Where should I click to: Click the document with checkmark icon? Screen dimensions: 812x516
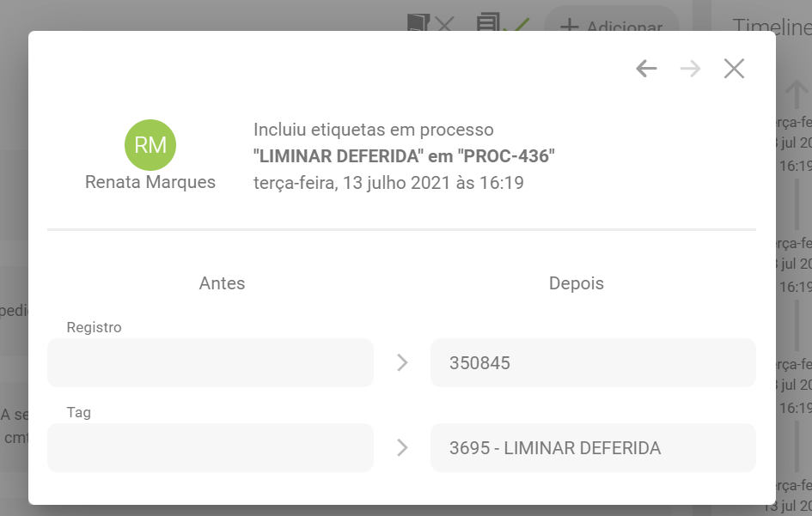tap(504, 23)
